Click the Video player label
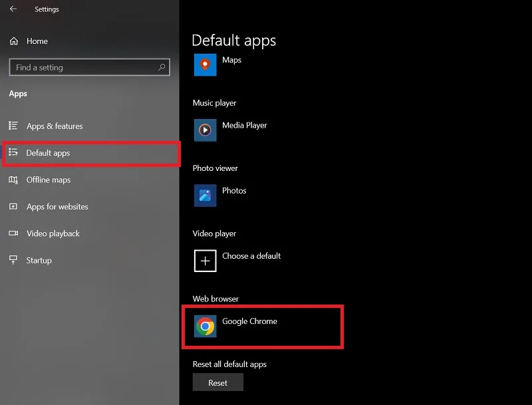The height and width of the screenshot is (405, 532). [x=214, y=233]
